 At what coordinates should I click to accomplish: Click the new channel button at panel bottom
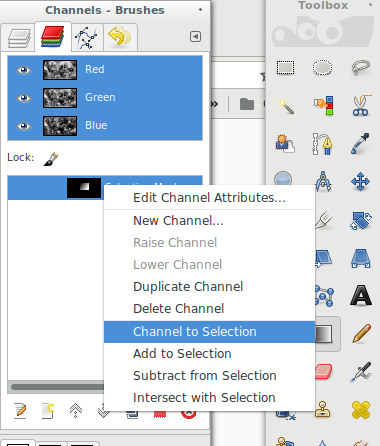pos(48,411)
